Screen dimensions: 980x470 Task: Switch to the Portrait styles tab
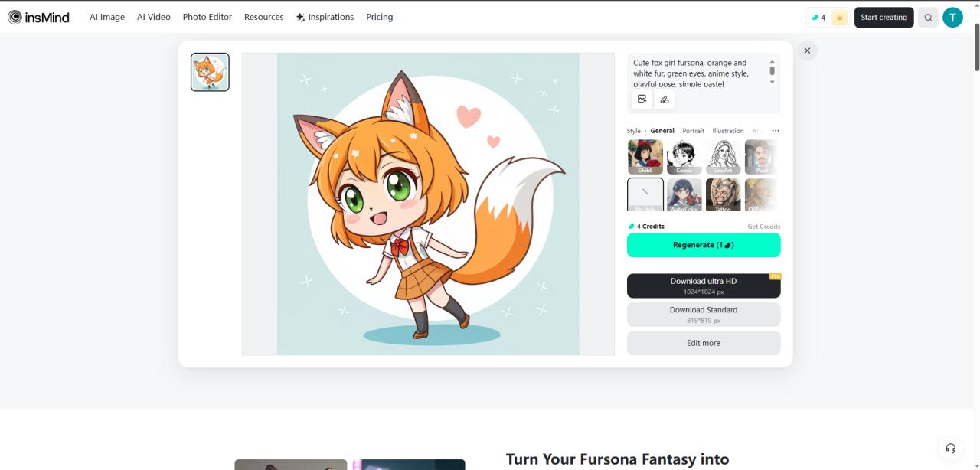coord(693,130)
